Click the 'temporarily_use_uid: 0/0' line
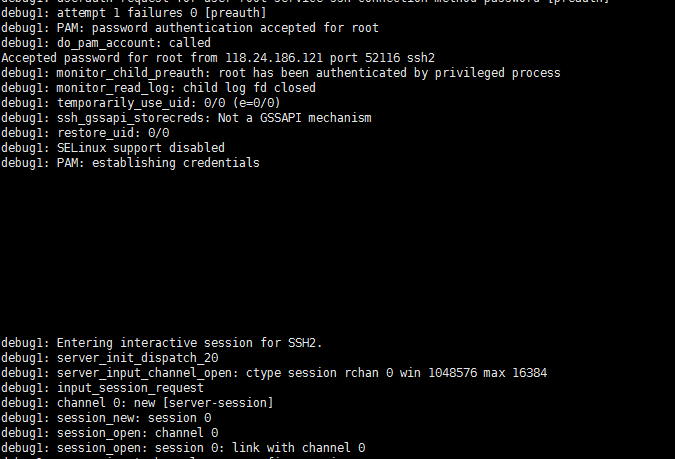Screen dimensions: 675x459 [x=141, y=103]
